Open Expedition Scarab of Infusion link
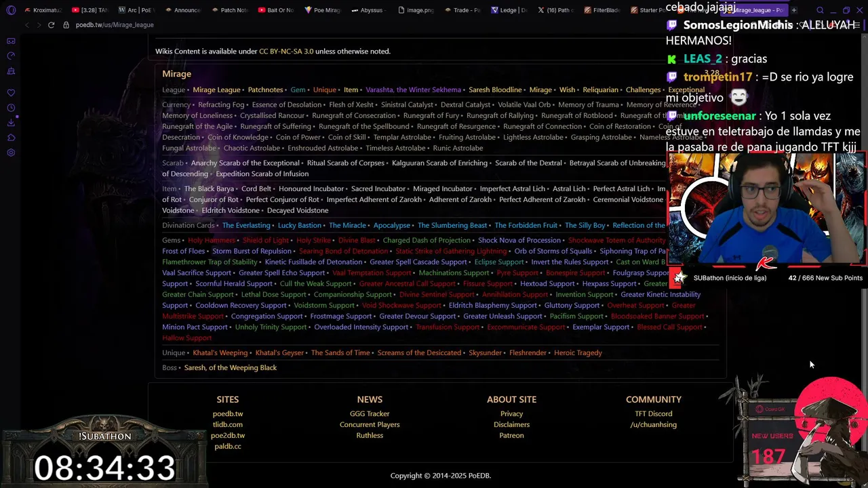 click(262, 174)
